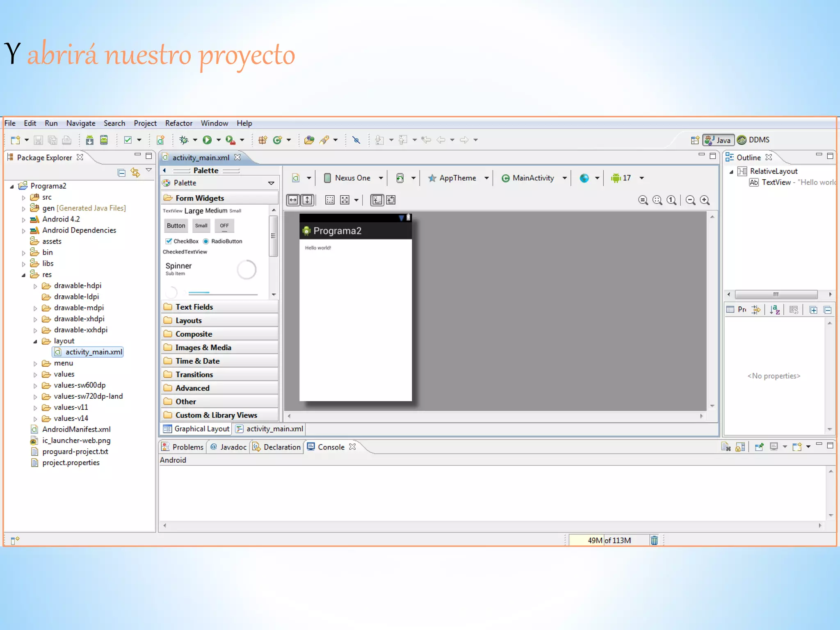Click the Debug bug icon in toolbar

pyautogui.click(x=184, y=140)
